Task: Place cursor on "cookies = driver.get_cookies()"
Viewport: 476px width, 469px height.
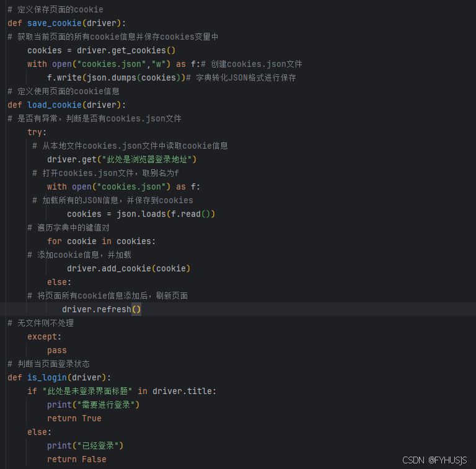Action: (x=102, y=50)
